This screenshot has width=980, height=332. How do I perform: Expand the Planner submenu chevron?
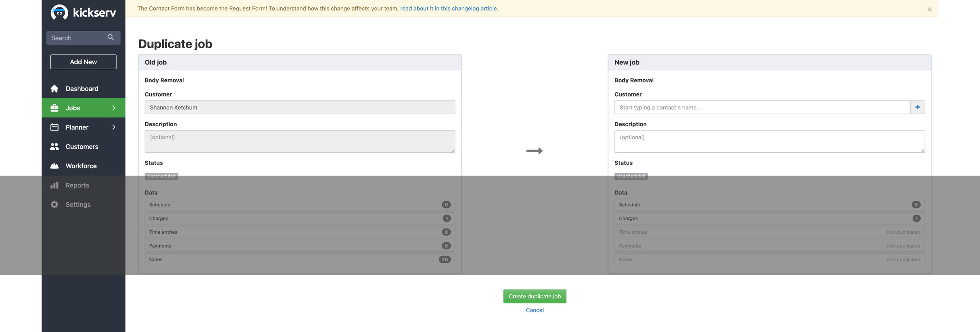point(114,127)
